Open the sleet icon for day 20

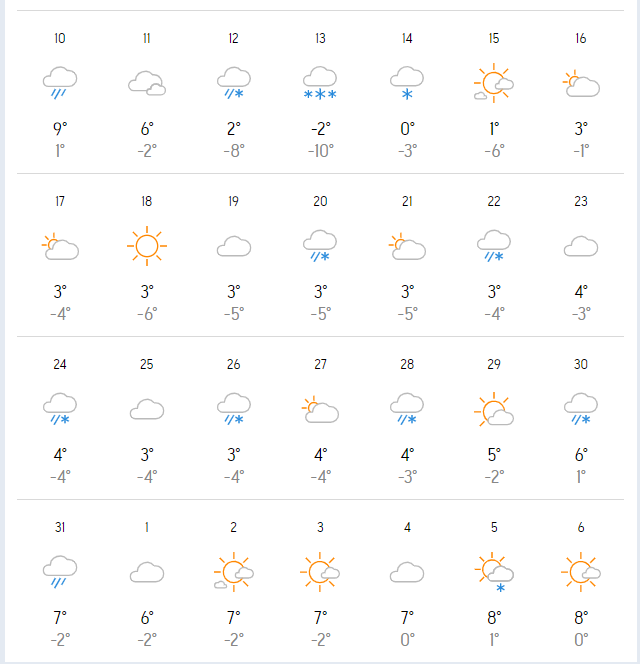coord(320,246)
